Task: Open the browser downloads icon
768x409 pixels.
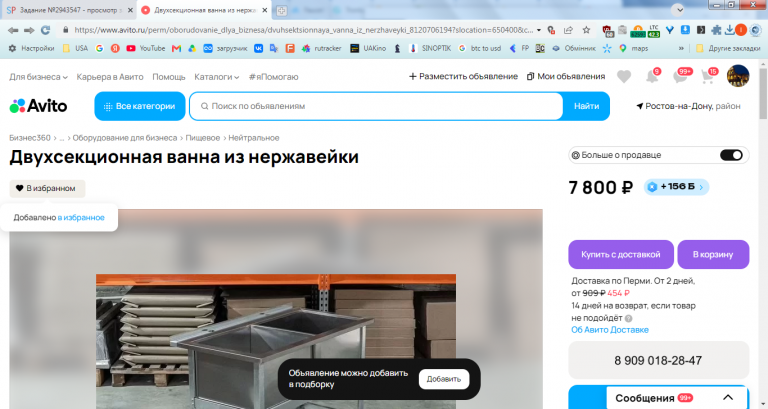Action: point(729,30)
